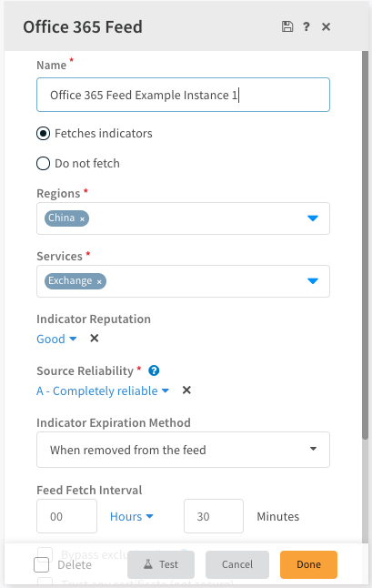Click the Test button

pyautogui.click(x=161, y=564)
